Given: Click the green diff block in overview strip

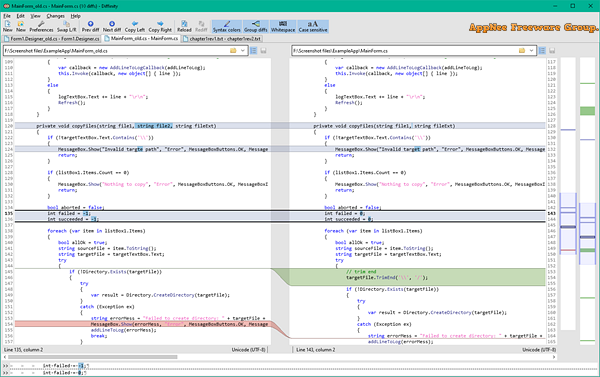Looking at the screenshot, I should [587, 111].
